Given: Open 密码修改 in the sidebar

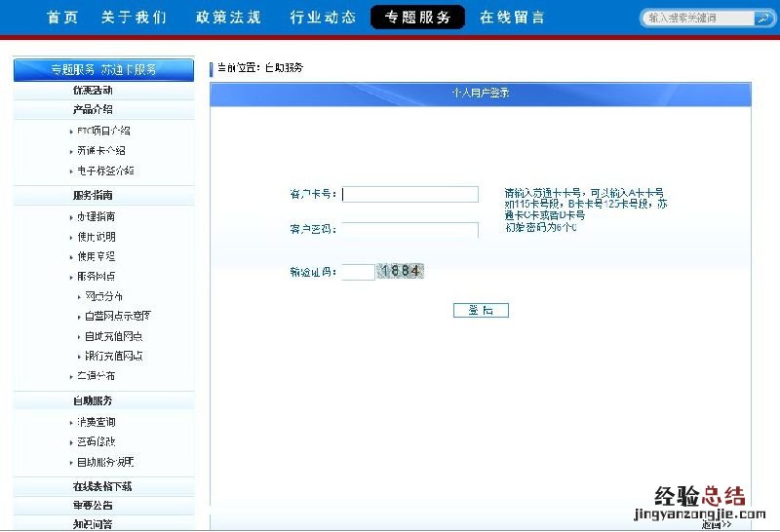Looking at the screenshot, I should (x=96, y=441).
